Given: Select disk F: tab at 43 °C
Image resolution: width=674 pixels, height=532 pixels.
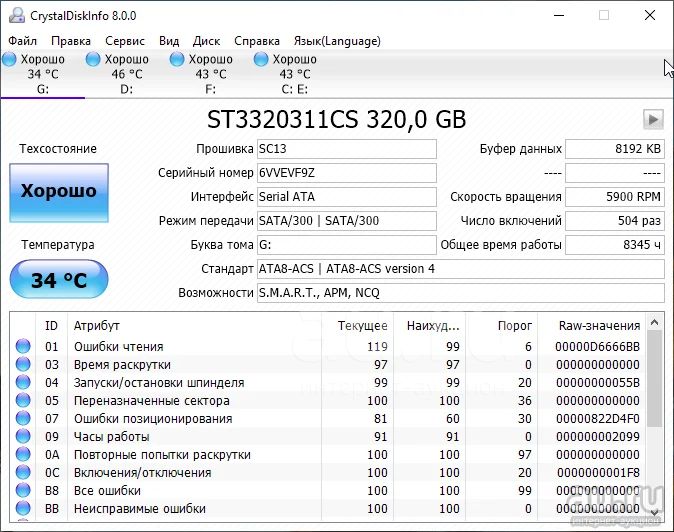Looking at the screenshot, I should 211,74.
